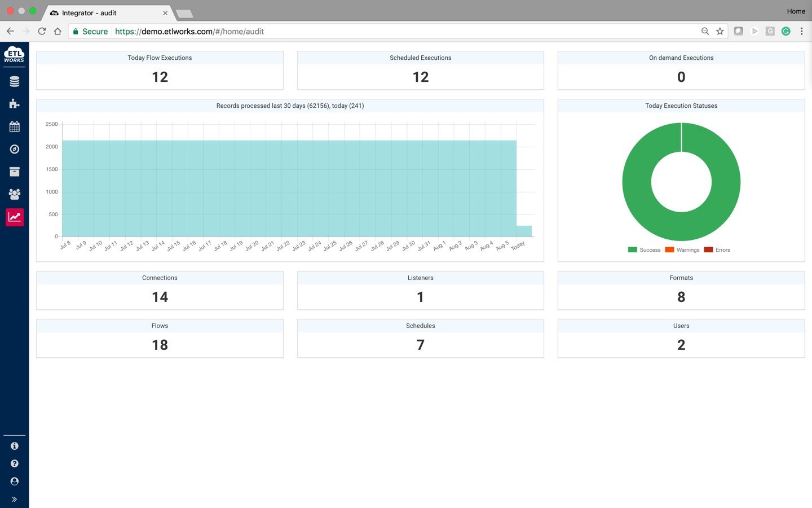The image size is (812, 508).
Task: Open the Connections database icon in sidebar
Action: [15, 82]
